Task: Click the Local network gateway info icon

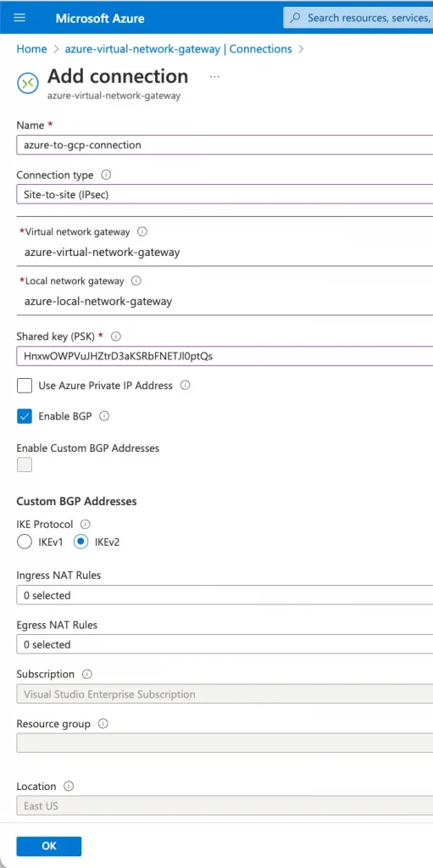Action: coord(136,281)
